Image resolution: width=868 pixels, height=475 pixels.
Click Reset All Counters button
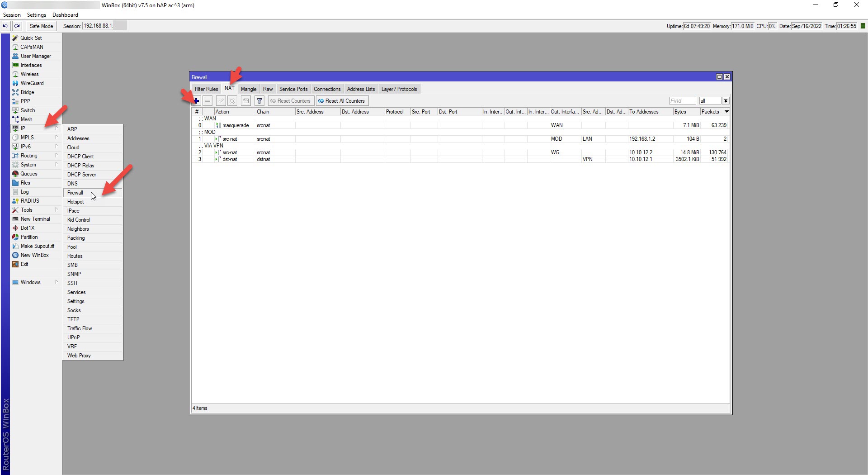(342, 101)
